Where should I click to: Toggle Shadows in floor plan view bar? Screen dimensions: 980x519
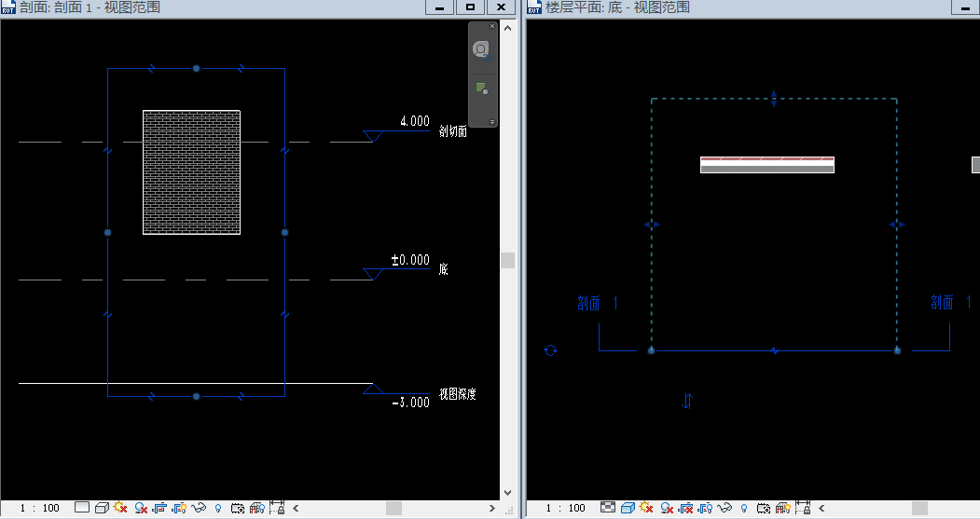click(667, 508)
